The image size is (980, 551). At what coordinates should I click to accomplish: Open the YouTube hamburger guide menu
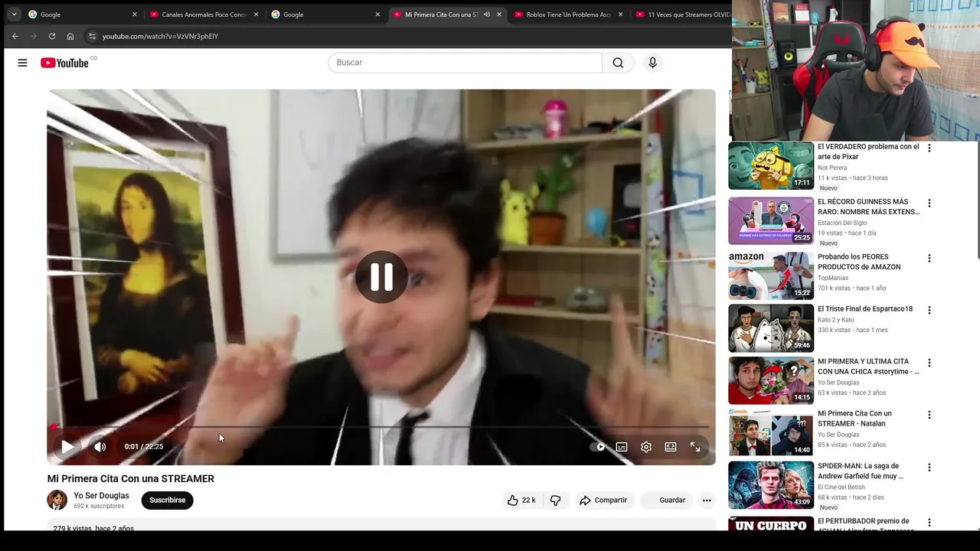coord(22,63)
